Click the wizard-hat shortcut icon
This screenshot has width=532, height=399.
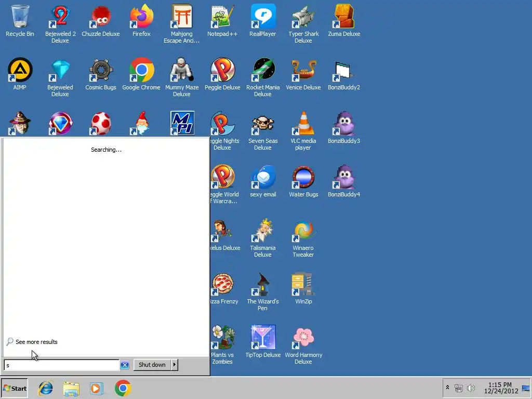click(20, 123)
